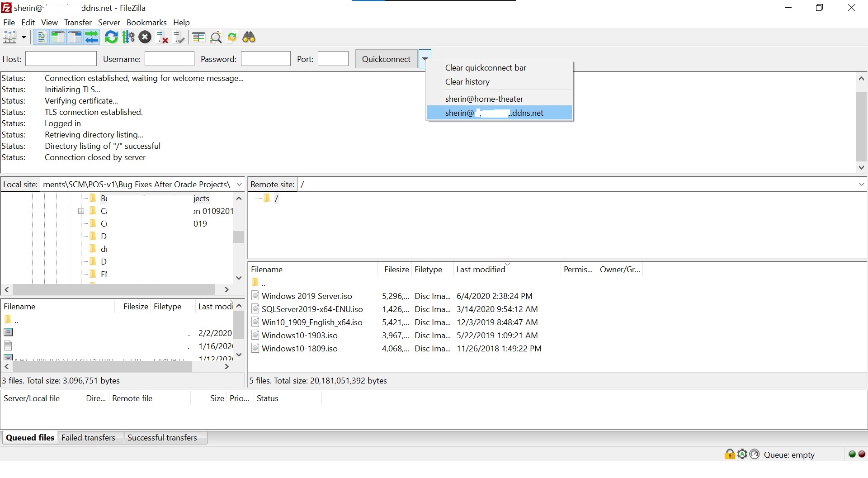Open the View menu
This screenshot has width=868, height=478.
coord(49,22)
